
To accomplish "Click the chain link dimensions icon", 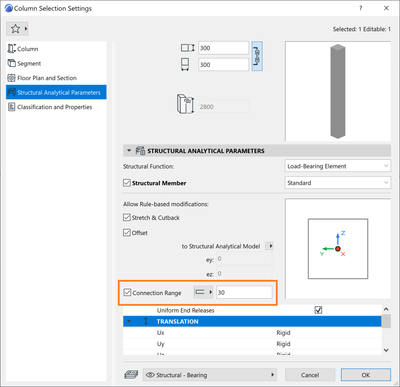I will 257,56.
